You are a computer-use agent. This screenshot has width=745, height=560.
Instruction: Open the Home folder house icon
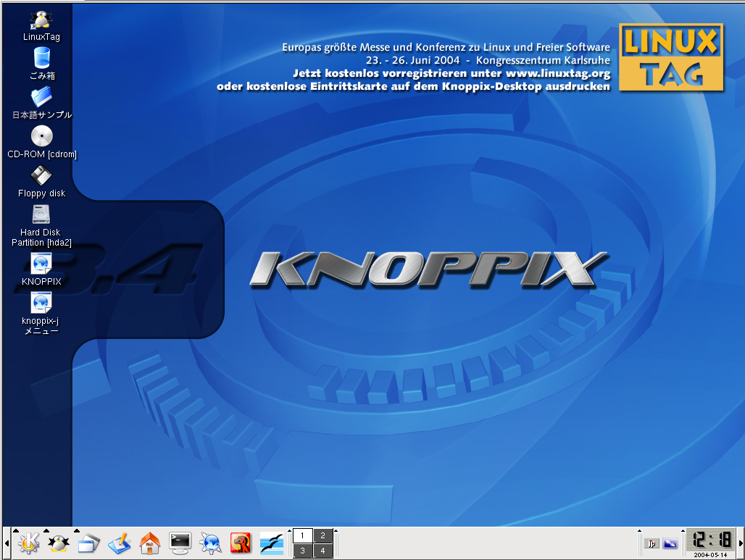[150, 543]
